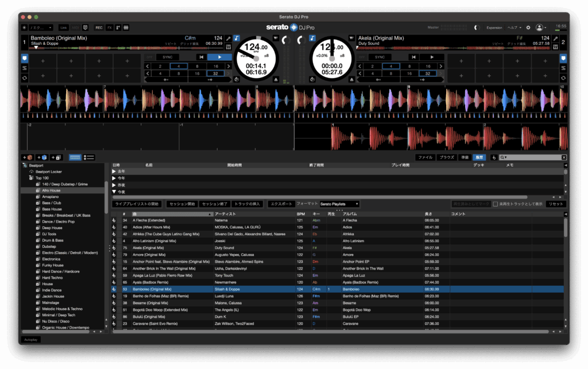Select the deck 2 auto loop roll icon
Viewport: 588px width, 369px height.
[563, 78]
